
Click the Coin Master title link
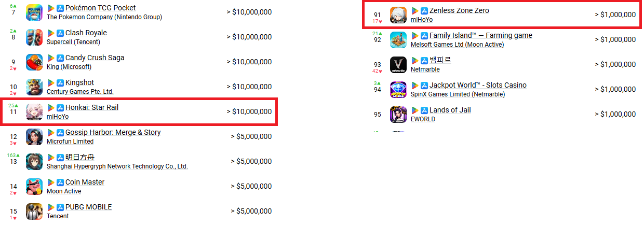point(85,182)
